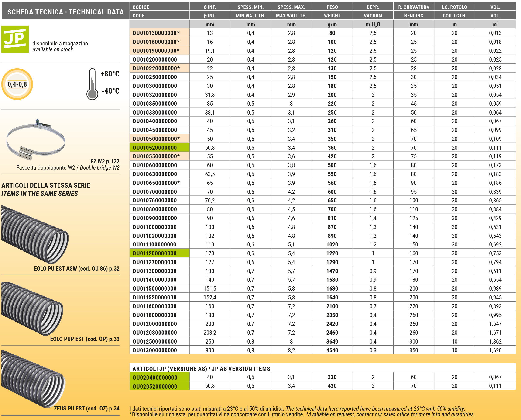The height and width of the screenshot is (420, 521).
Task: Click the ZEUS PU EST hose image
Action: click(x=33, y=379)
